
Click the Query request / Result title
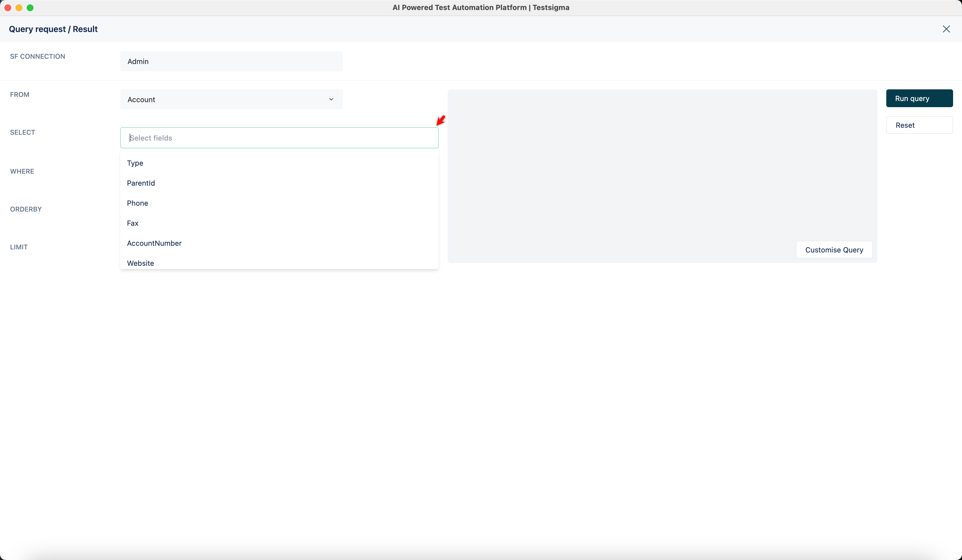53,29
